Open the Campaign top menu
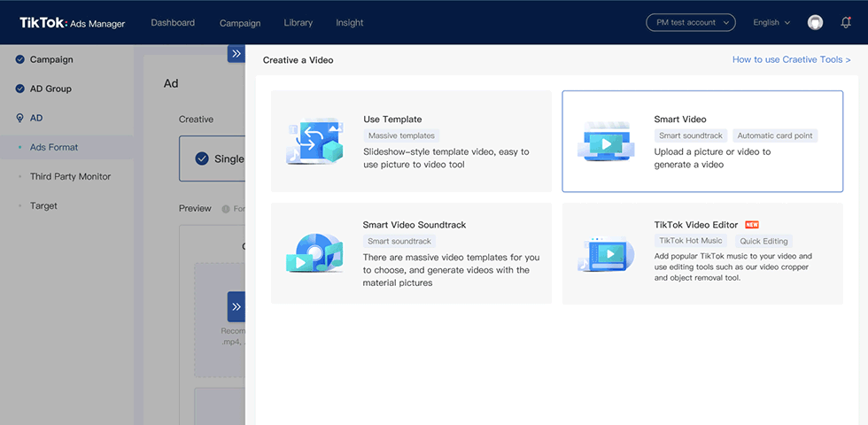 pos(240,23)
